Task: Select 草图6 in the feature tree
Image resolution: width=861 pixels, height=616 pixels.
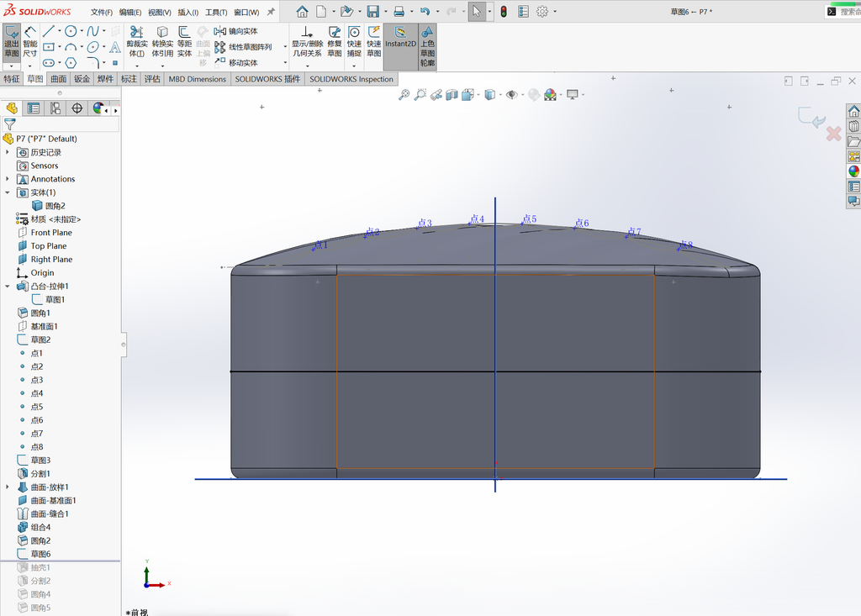Action: pyautogui.click(x=40, y=554)
